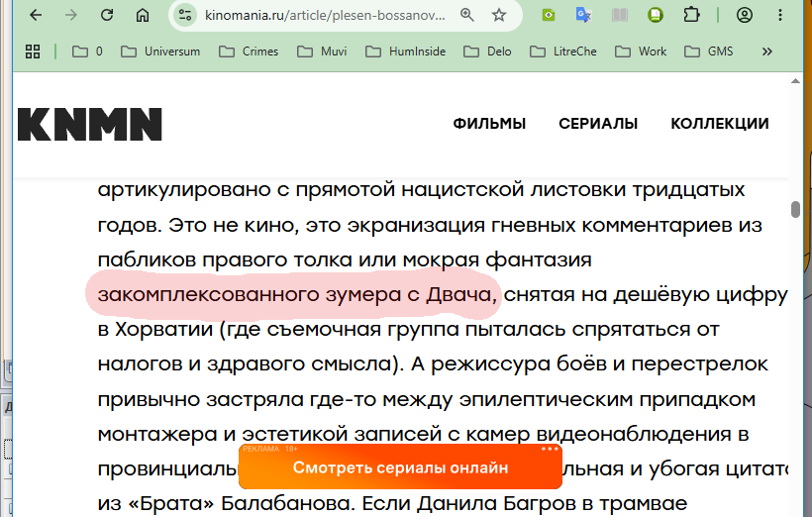Open the LitreChe bookmarks folder
The image size is (812, 517).
pos(563,52)
